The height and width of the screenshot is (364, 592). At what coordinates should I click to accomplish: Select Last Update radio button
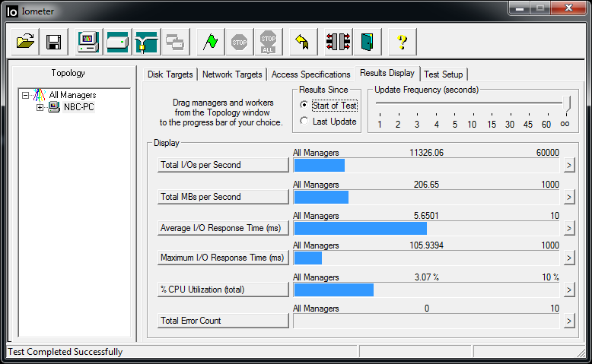point(304,121)
